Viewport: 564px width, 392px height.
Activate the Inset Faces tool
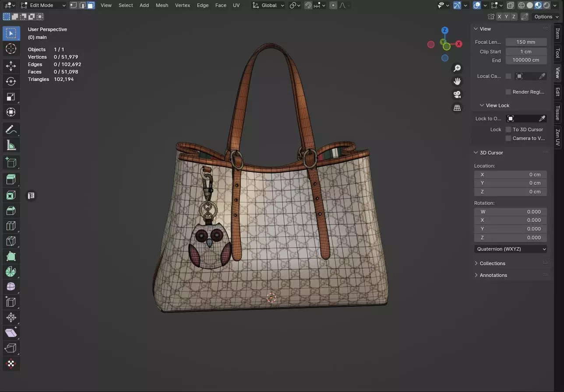[x=11, y=195]
